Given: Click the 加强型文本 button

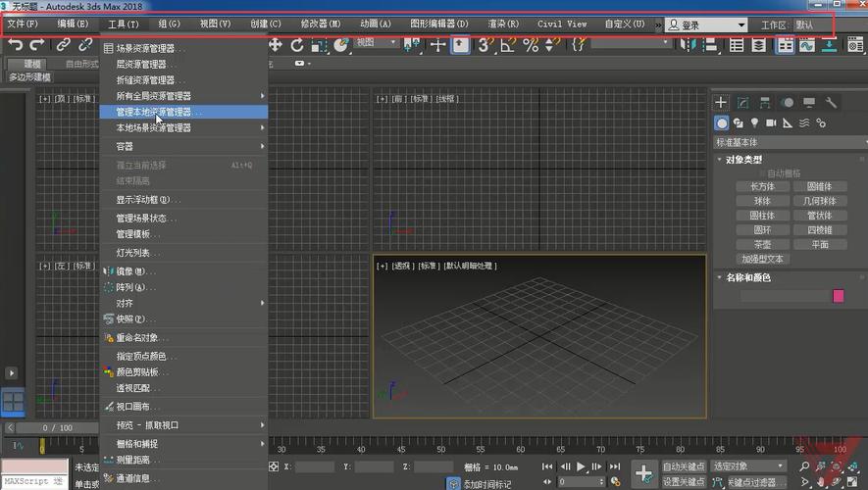Looking at the screenshot, I should (762, 259).
